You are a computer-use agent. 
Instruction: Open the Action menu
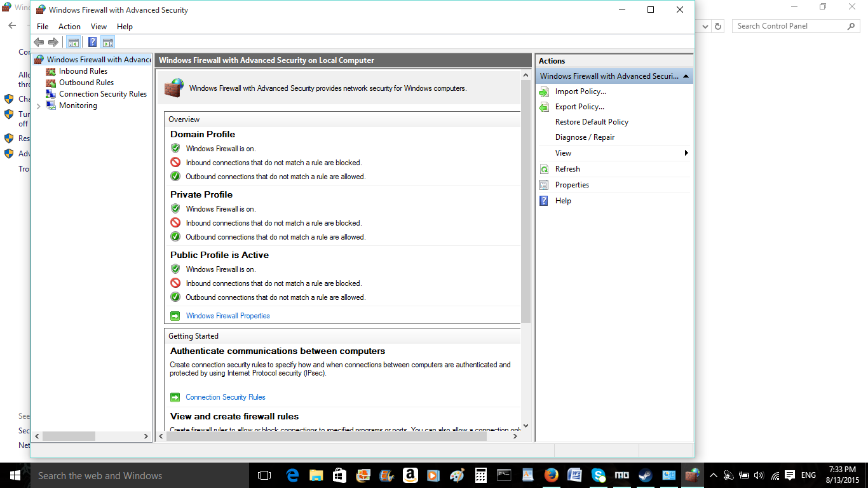pyautogui.click(x=69, y=27)
